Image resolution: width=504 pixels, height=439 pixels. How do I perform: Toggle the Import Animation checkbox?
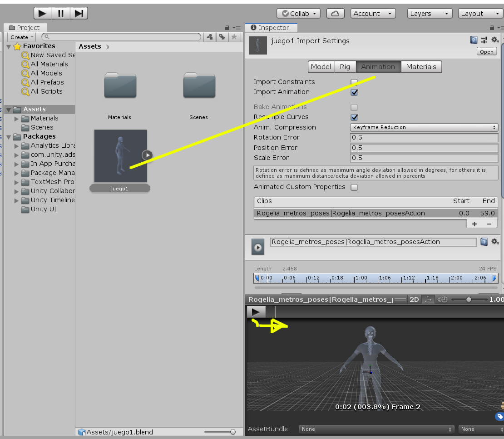tap(354, 92)
